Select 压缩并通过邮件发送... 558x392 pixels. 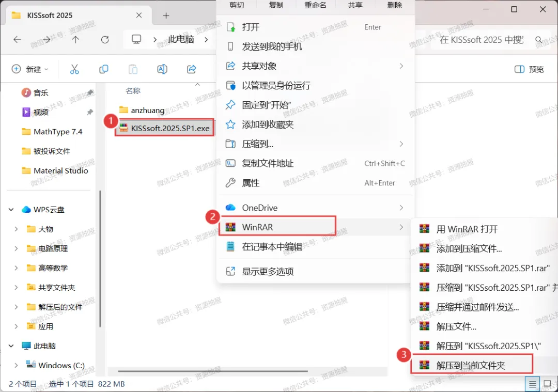[x=485, y=307]
